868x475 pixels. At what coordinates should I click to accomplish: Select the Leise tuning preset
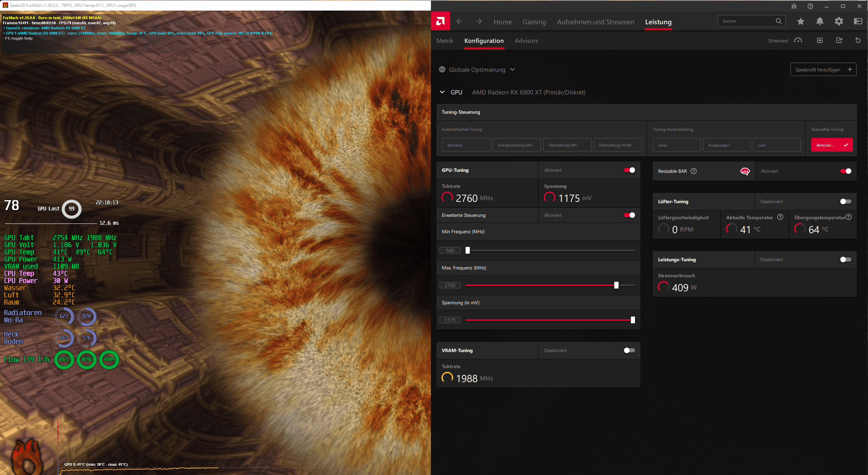pos(677,145)
